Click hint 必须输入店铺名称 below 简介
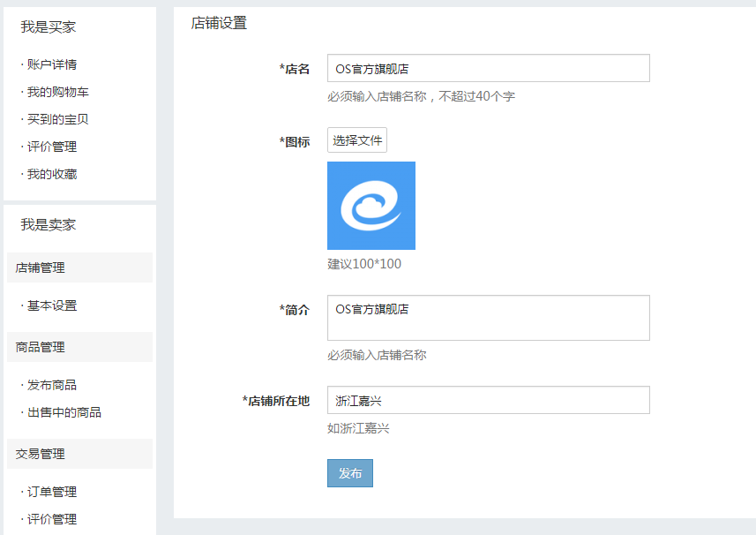The image size is (756, 535). pos(377,356)
